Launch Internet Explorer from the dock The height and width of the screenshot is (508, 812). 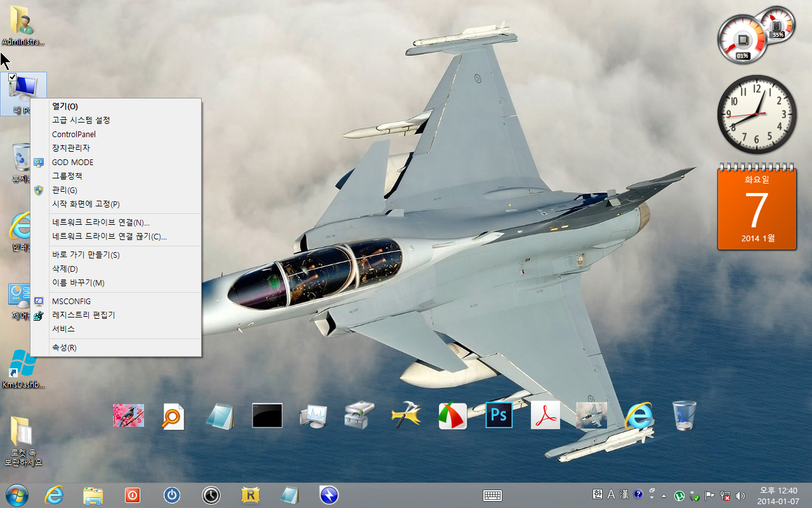point(639,416)
